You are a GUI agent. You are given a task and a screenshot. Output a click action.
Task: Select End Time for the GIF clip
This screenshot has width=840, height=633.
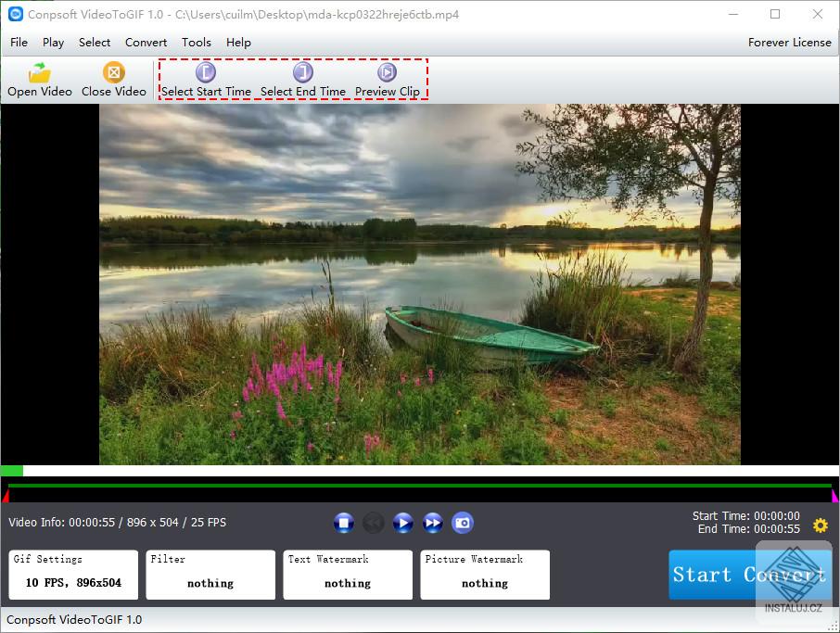click(x=303, y=79)
